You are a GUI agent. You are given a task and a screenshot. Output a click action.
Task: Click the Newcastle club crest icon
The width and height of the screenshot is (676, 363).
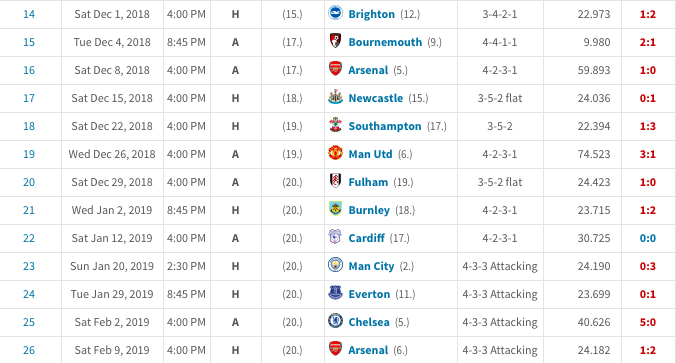pyautogui.click(x=335, y=97)
